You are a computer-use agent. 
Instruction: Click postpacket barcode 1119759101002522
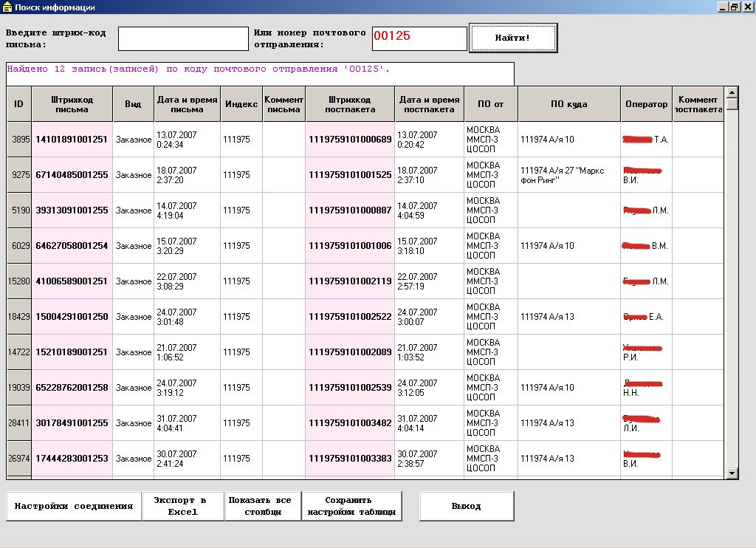click(x=350, y=317)
